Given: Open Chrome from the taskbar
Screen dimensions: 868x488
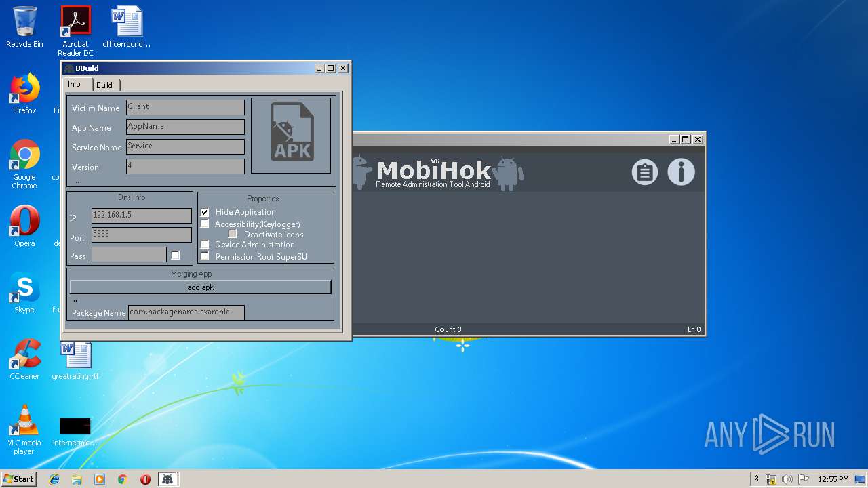Looking at the screenshot, I should click(123, 479).
